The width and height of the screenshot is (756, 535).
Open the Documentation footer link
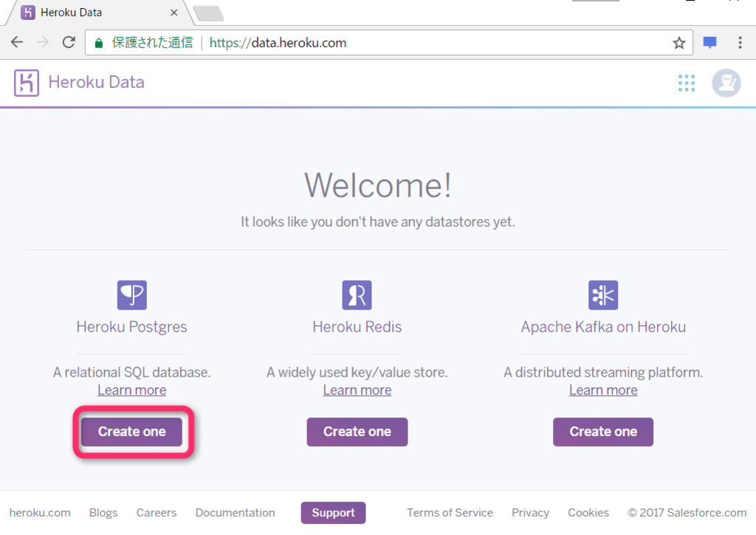tap(235, 513)
